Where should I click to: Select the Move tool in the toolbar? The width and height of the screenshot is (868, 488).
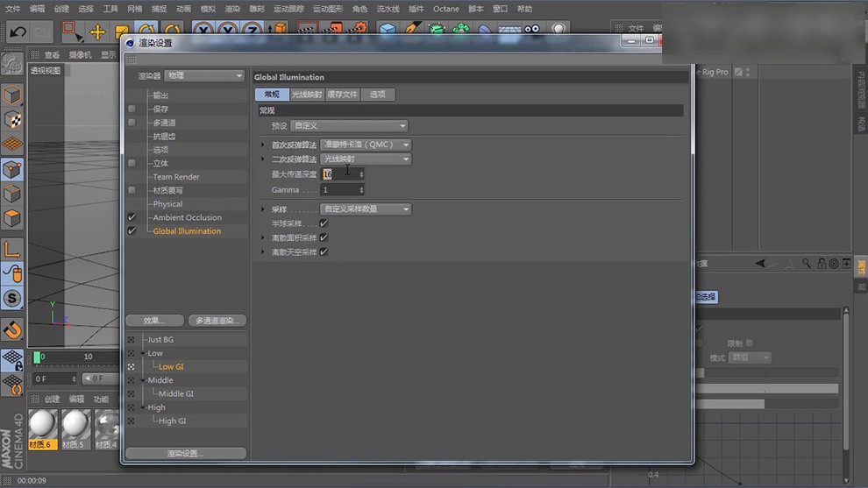pyautogui.click(x=97, y=32)
